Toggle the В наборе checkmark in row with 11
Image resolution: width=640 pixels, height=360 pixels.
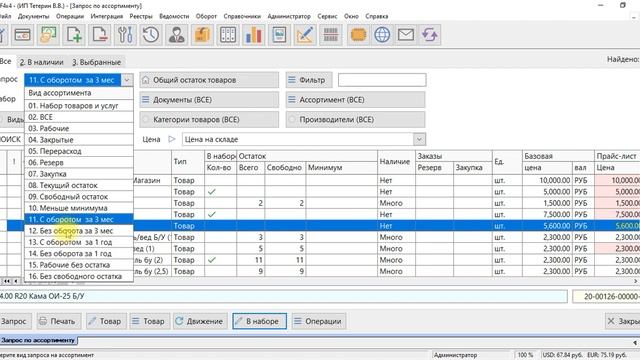[212, 260]
